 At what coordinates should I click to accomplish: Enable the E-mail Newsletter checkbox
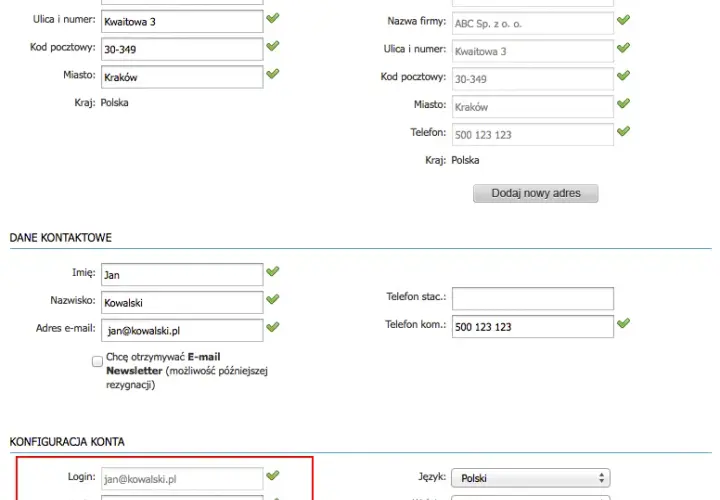(x=97, y=361)
